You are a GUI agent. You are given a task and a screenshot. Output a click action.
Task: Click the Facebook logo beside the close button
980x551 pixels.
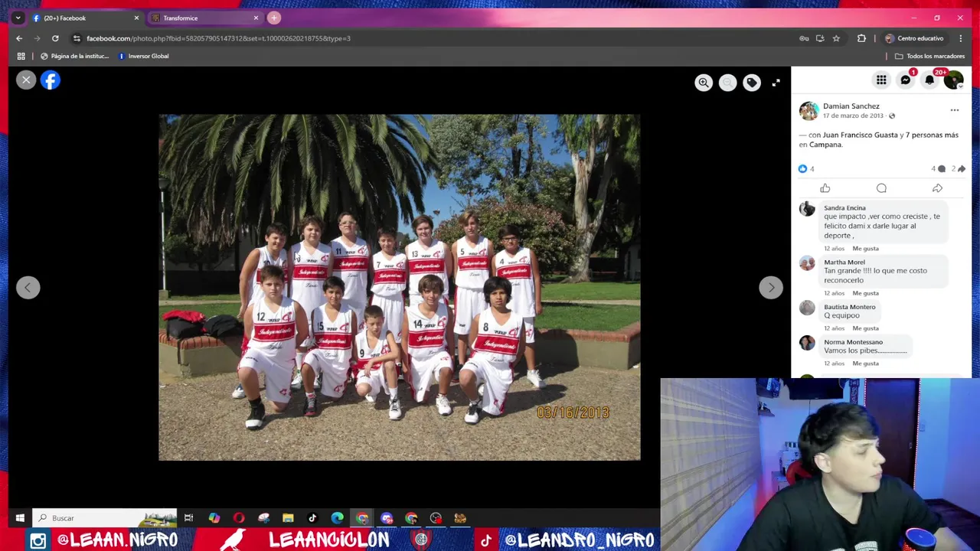[x=51, y=80]
